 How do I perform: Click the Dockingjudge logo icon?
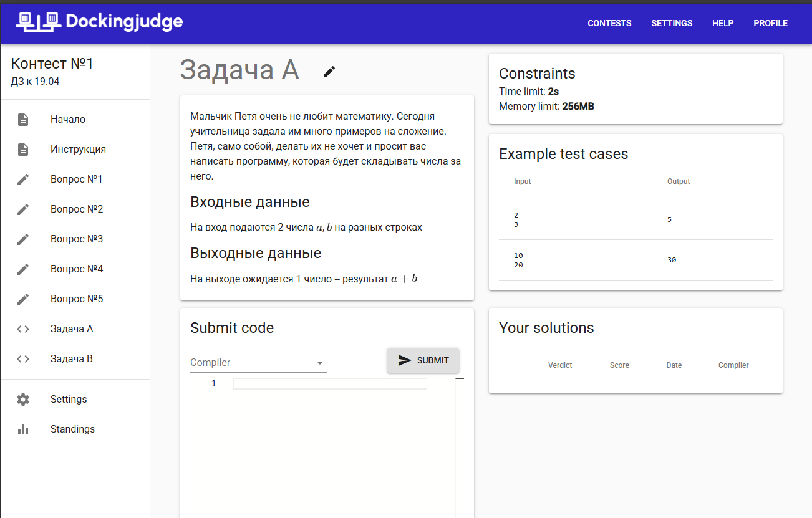point(38,22)
